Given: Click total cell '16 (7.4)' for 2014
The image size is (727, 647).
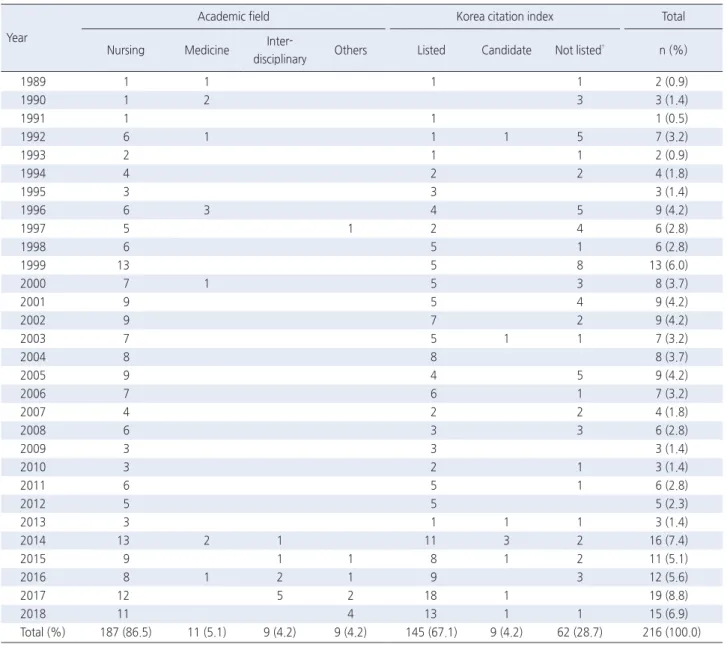Looking at the screenshot, I should click(669, 540).
